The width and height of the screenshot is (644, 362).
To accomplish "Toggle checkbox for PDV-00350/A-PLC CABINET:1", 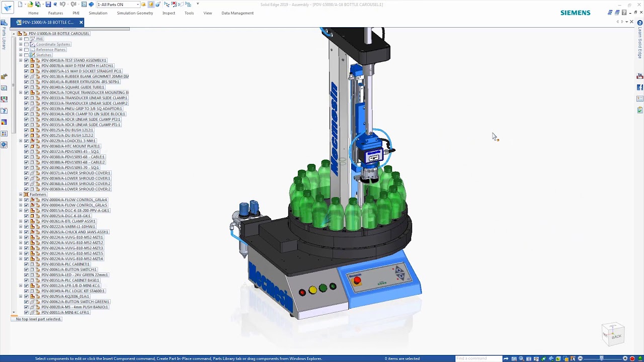I will point(26,264).
